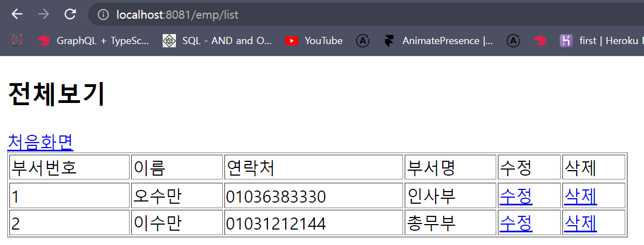Screen dimensions: 644x245
Task: Click the 부서명 column header
Action: tap(450, 167)
